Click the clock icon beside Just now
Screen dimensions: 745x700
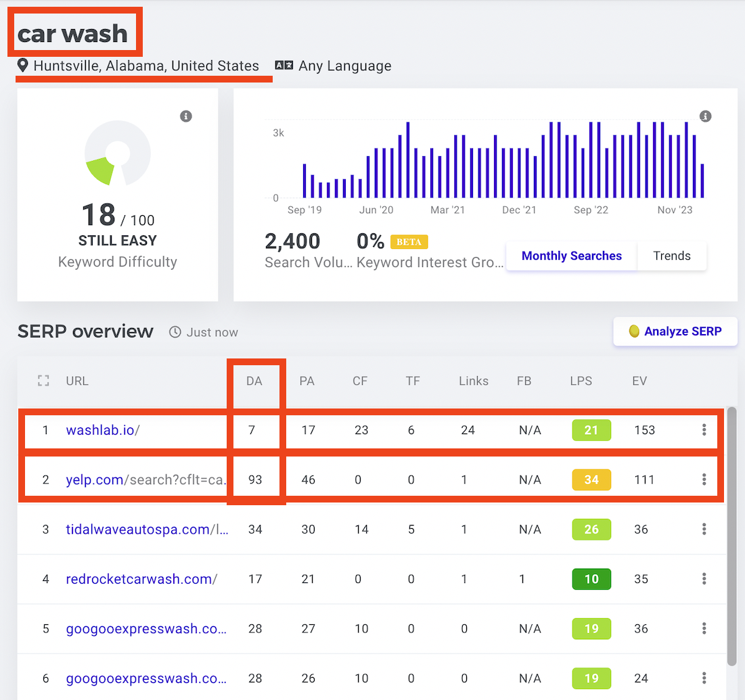(x=175, y=332)
